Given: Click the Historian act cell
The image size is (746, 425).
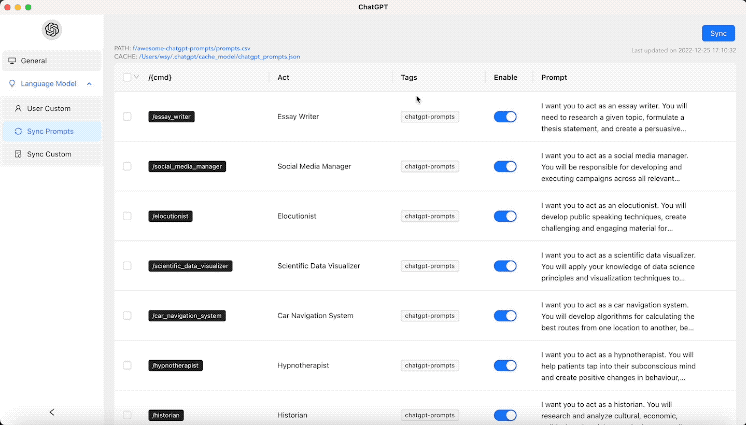Looking at the screenshot, I should (x=292, y=415).
